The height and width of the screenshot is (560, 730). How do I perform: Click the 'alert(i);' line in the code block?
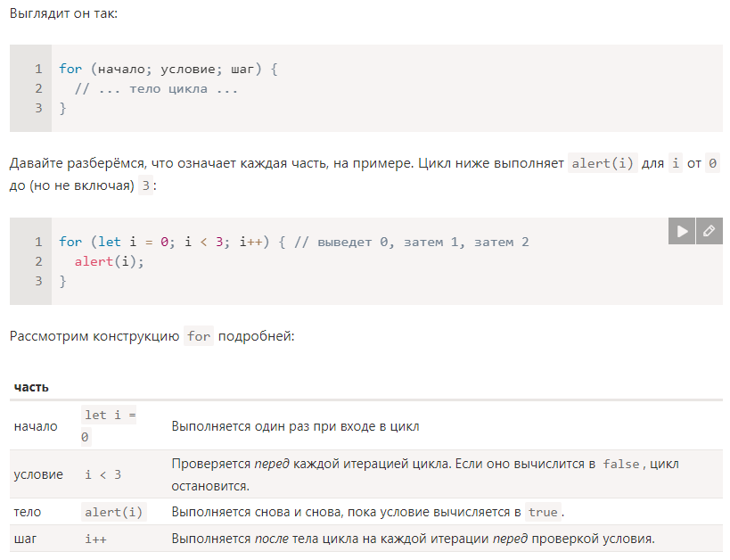coord(109,261)
